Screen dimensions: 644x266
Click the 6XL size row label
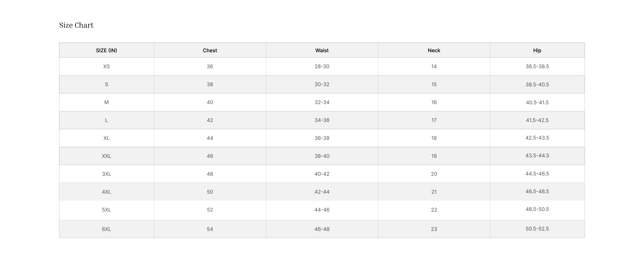106,229
